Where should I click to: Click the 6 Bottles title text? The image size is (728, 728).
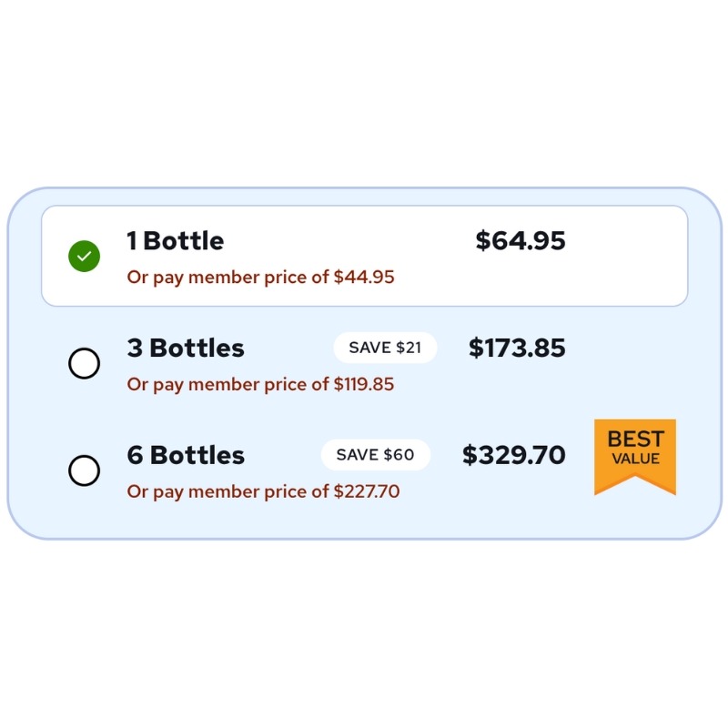click(x=186, y=455)
